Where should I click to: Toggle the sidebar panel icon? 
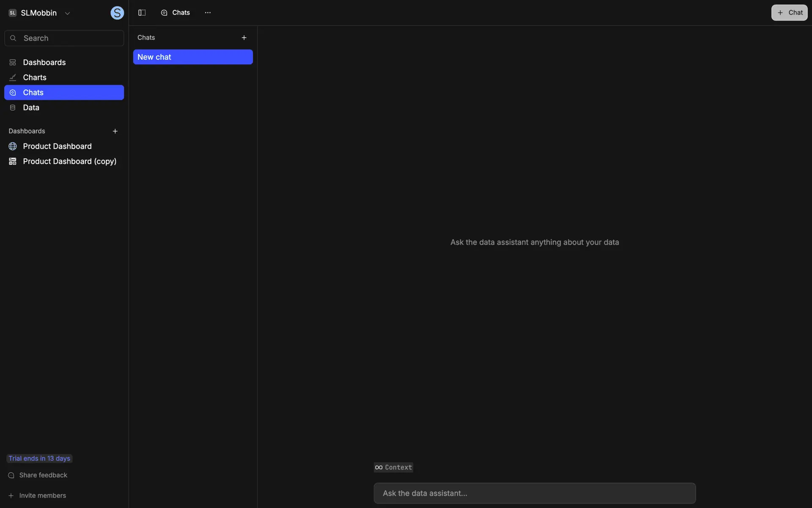click(x=142, y=13)
